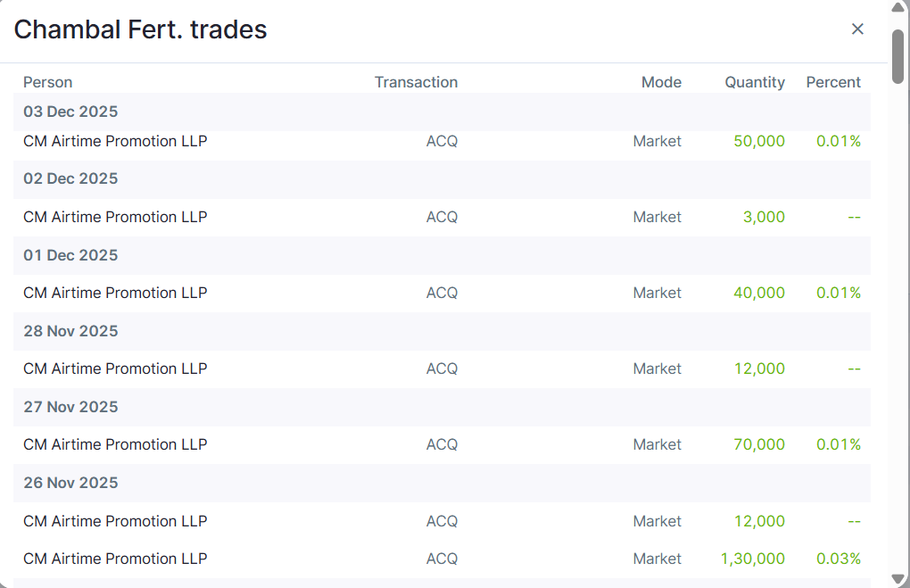The width and height of the screenshot is (910, 588).
Task: Click the 40,000 quantity value
Action: tap(759, 293)
